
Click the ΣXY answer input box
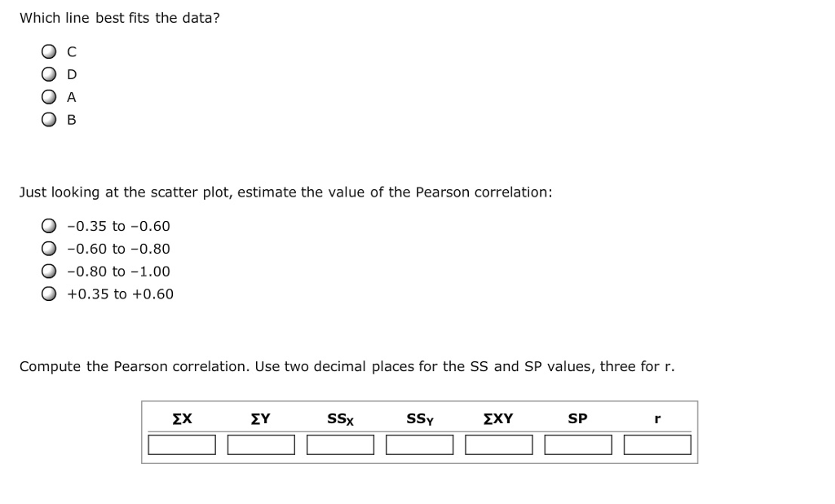498,444
